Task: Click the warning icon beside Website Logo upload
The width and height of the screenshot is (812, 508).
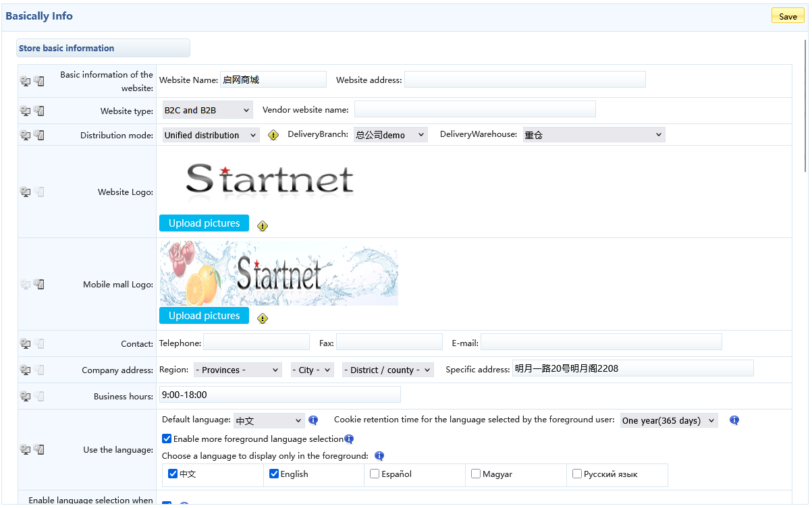Action: click(263, 226)
